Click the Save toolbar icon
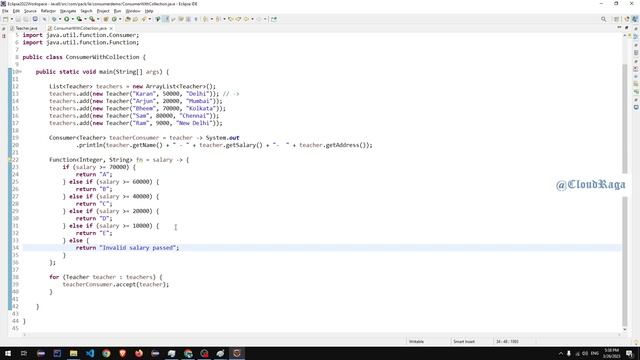640x360 pixels. [18, 19]
